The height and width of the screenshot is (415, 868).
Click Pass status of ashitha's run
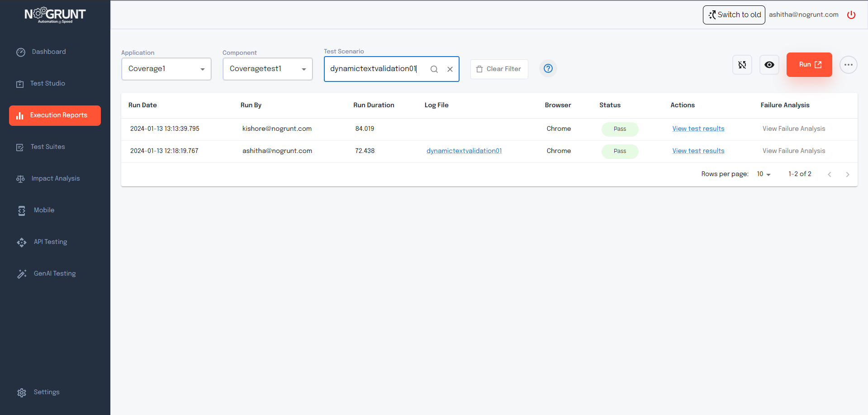620,152
